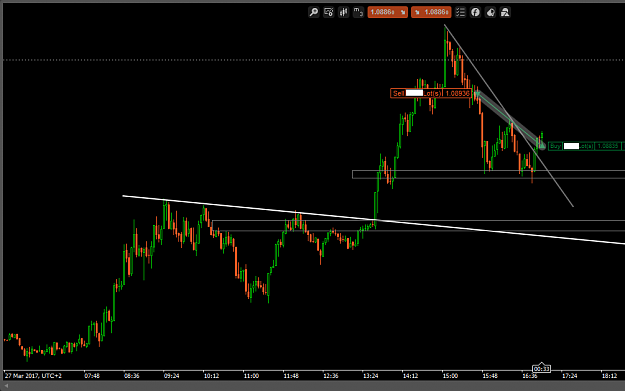Open the candlestick chart type icon
Screen dimensions: 625x391
[343, 12]
